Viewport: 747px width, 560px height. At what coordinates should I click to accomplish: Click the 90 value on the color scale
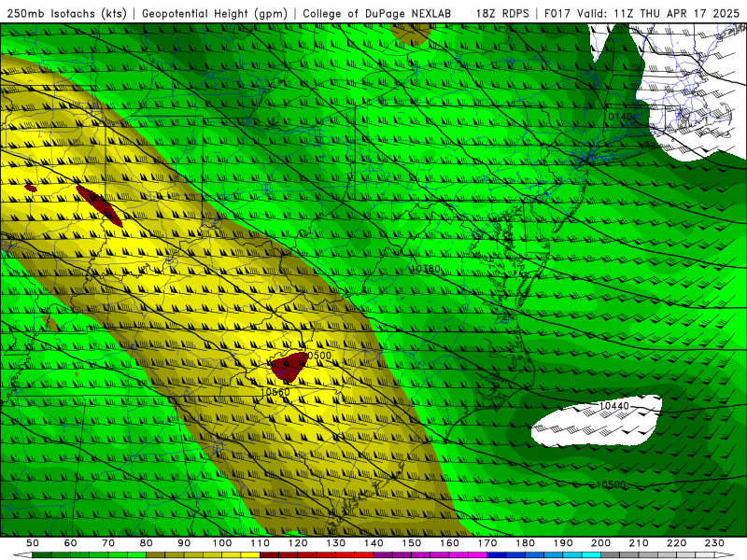[184, 543]
